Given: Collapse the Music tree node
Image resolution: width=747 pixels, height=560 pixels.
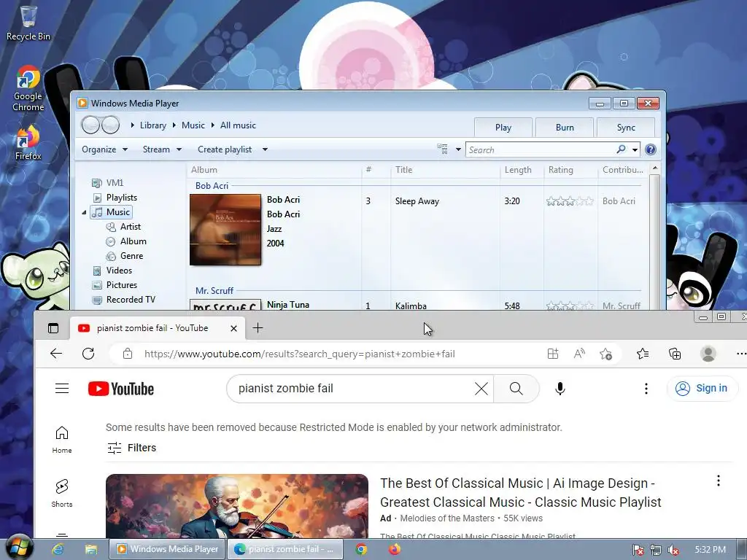Looking at the screenshot, I should (85, 212).
